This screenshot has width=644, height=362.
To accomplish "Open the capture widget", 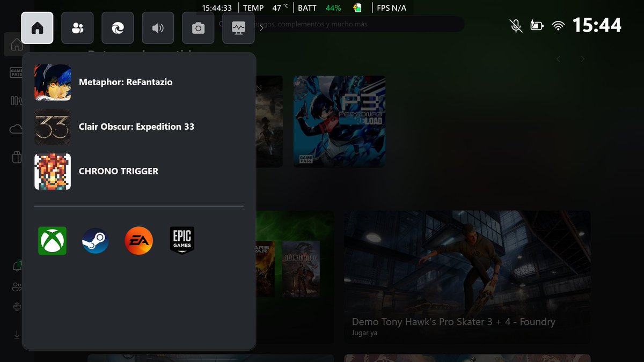I will pos(198,28).
